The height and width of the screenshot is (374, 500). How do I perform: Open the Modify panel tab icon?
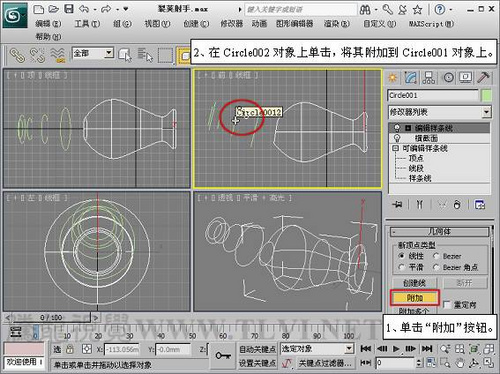pyautogui.click(x=411, y=78)
